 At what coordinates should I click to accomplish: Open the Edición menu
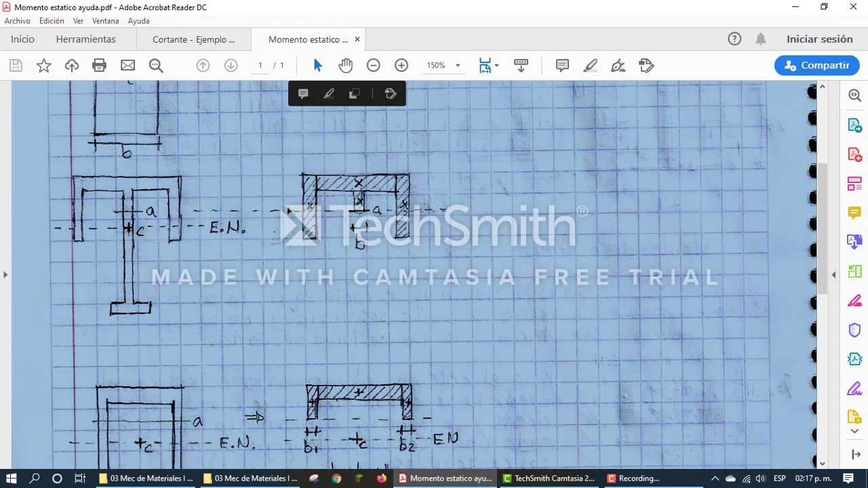point(52,21)
